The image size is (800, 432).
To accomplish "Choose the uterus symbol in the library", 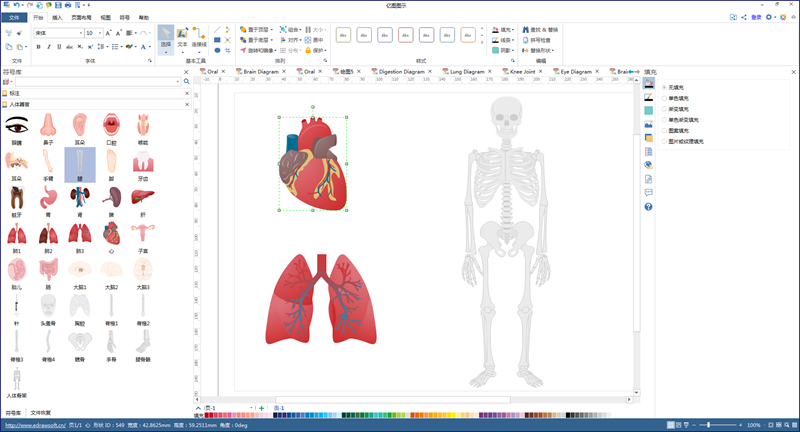I will click(143, 234).
